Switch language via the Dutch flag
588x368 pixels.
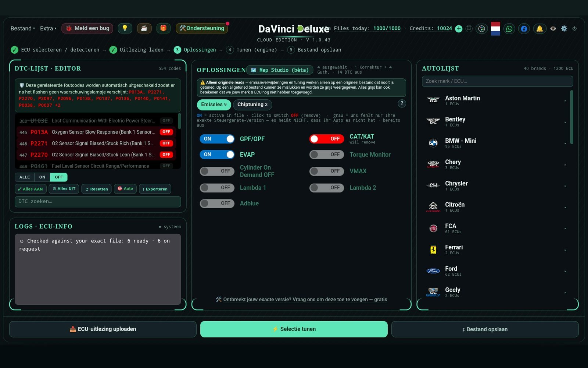495,29
